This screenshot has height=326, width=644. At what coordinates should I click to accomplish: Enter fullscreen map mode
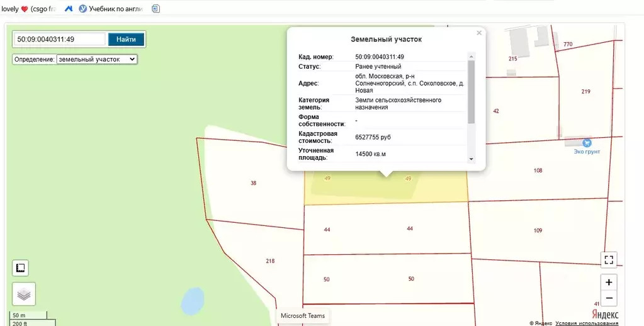[608, 259]
